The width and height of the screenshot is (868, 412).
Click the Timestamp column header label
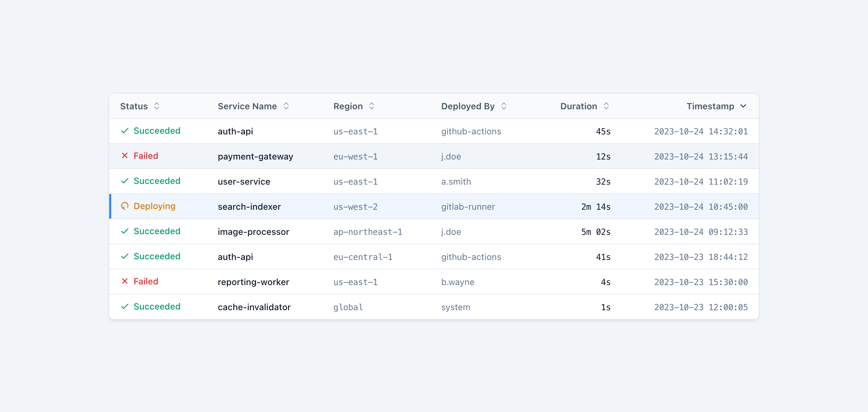(710, 106)
